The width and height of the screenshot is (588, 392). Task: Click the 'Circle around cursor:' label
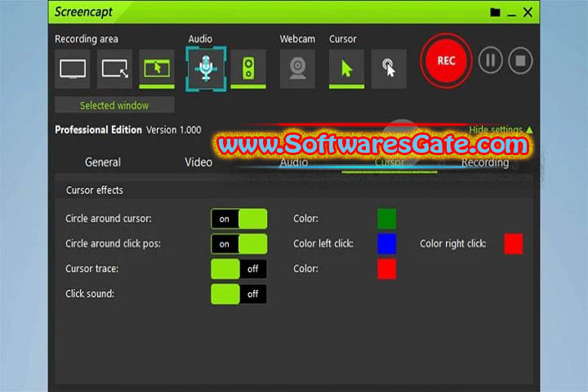109,219
